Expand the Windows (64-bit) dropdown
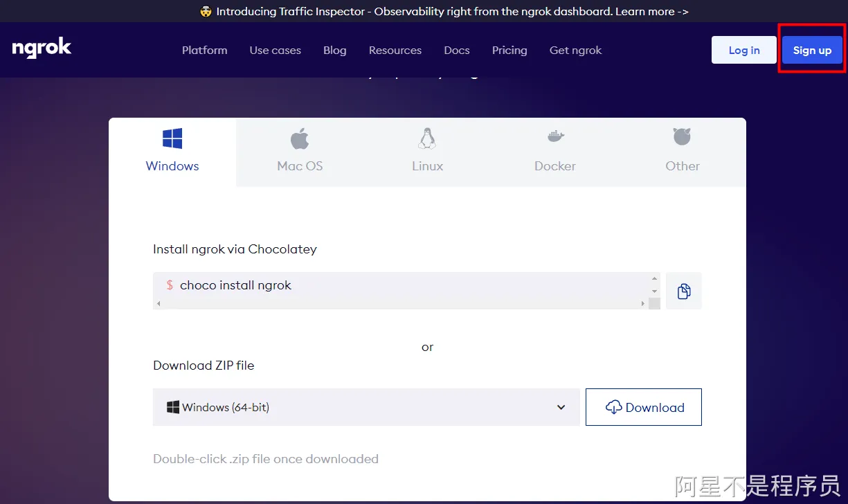 click(366, 407)
